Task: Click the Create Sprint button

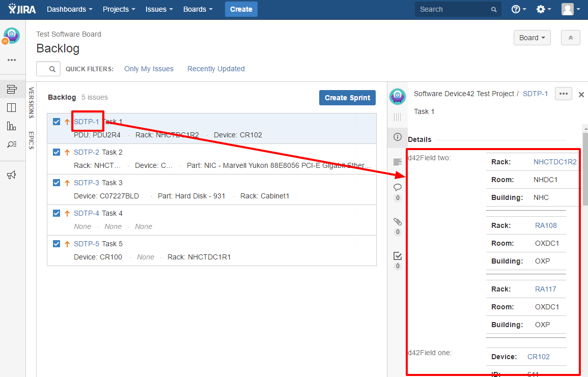Action: 347,98
